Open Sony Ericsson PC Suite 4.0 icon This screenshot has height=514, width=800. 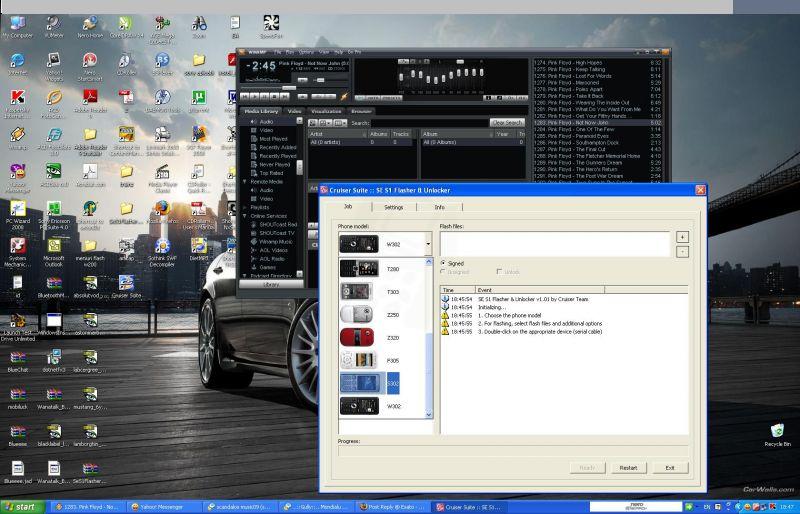click(54, 214)
